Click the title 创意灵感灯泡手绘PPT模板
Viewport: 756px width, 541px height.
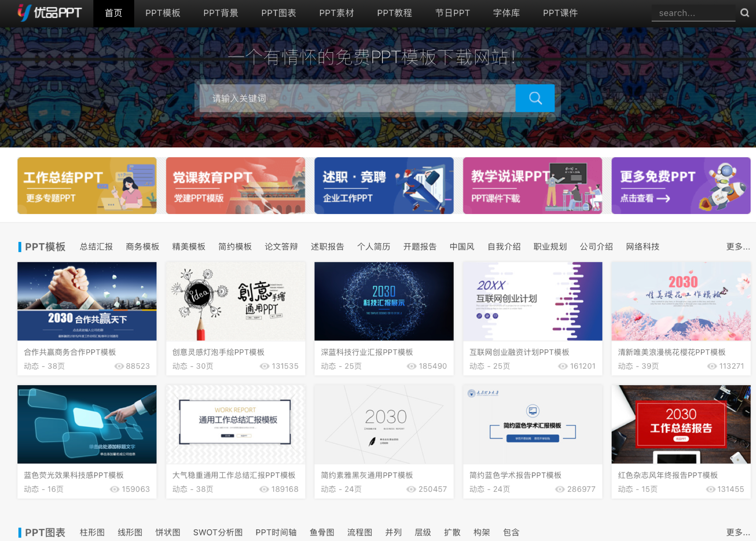pyautogui.click(x=218, y=352)
